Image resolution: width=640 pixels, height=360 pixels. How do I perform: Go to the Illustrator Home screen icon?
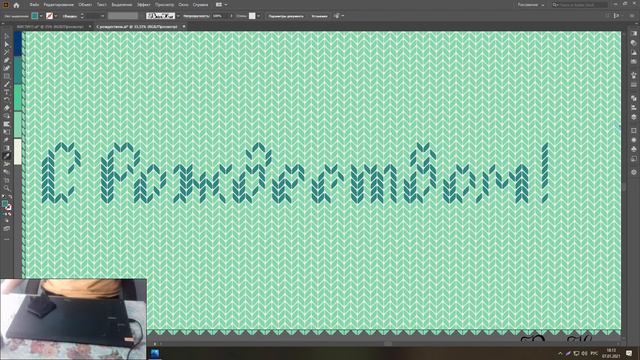pyautogui.click(x=16, y=5)
